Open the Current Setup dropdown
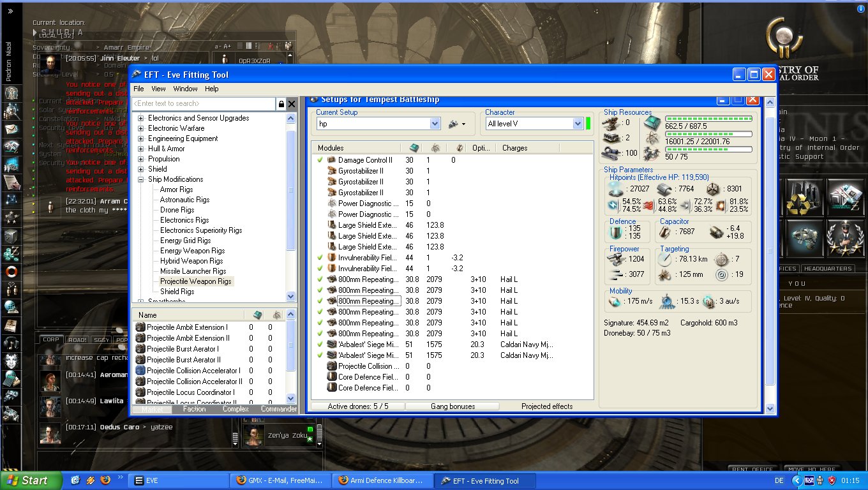868x490 pixels. [x=435, y=124]
